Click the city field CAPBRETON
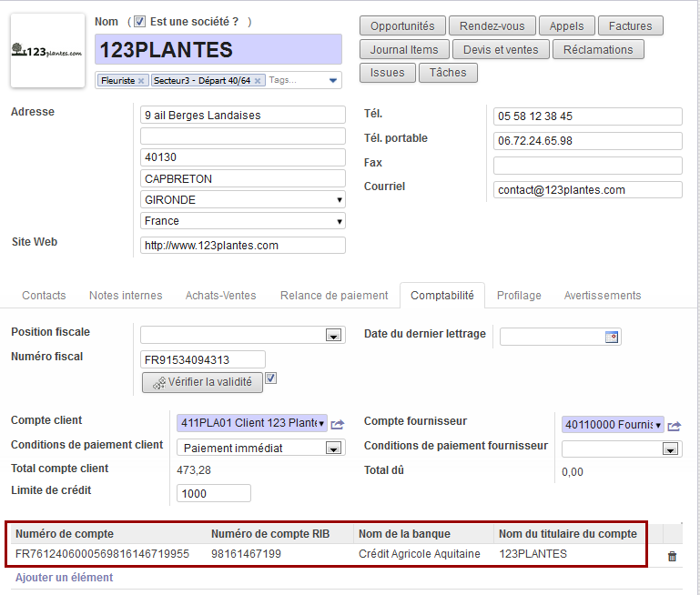This screenshot has height=595, width=700. pyautogui.click(x=243, y=178)
